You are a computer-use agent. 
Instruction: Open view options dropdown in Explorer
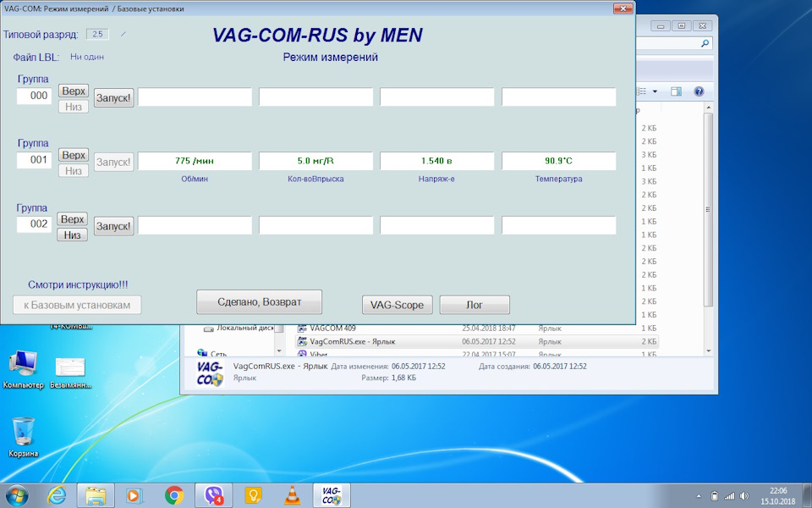click(x=655, y=91)
